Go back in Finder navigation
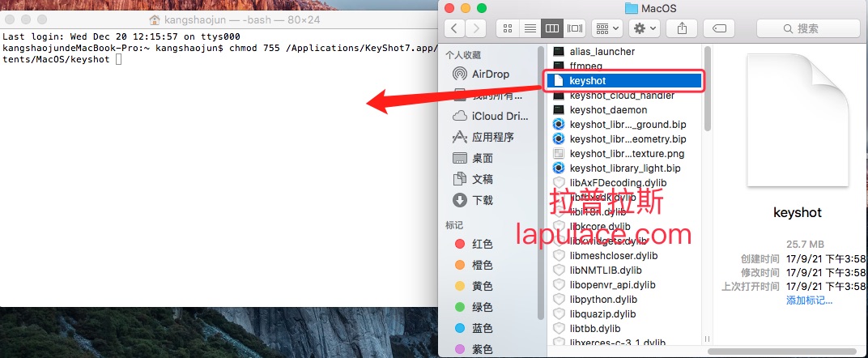This screenshot has width=868, height=358. point(455,28)
